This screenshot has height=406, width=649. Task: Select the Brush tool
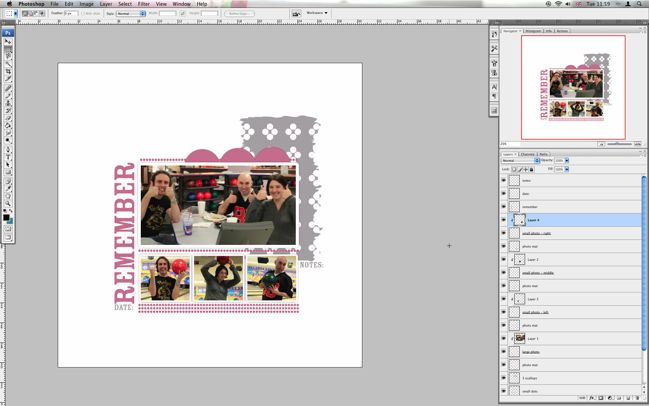(x=8, y=95)
